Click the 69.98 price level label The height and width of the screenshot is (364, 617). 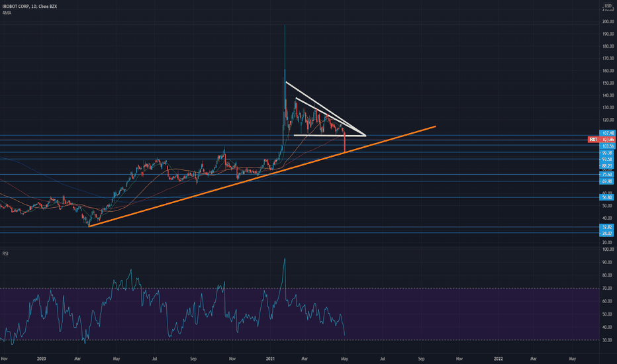pyautogui.click(x=607, y=181)
